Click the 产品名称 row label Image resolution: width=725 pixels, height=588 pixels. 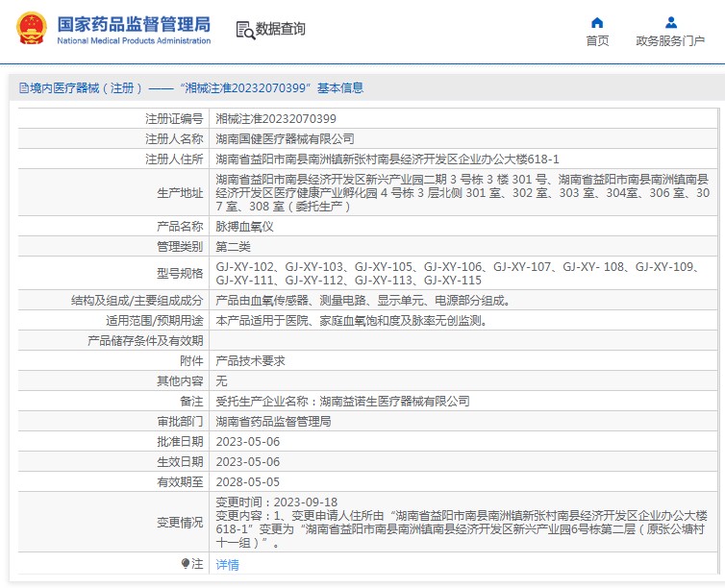tap(180, 227)
